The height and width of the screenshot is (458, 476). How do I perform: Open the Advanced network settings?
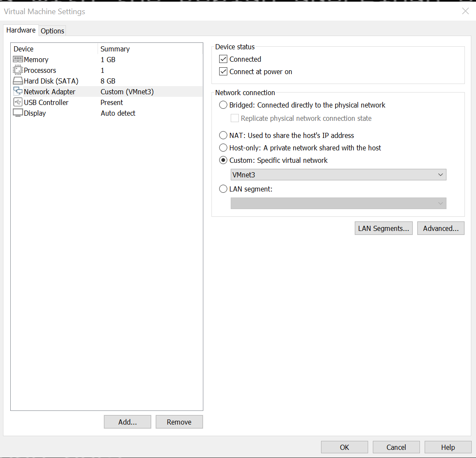coord(440,228)
